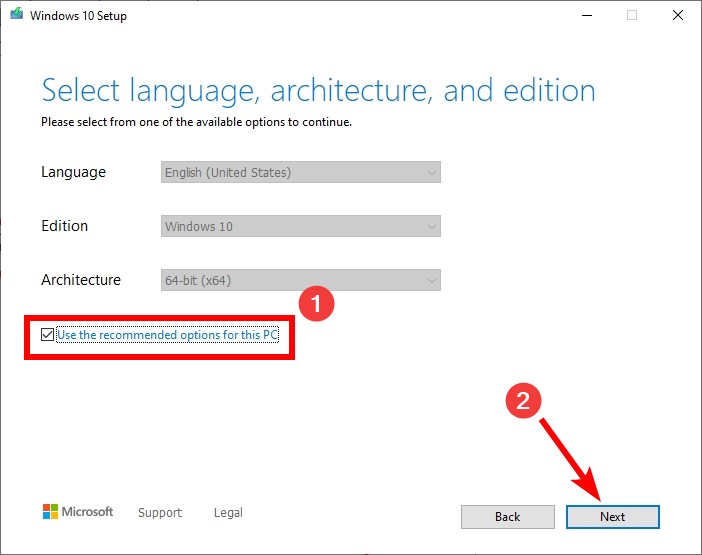This screenshot has height=555, width=702.
Task: Minimize the Windows 10 Setup window
Action: point(587,15)
